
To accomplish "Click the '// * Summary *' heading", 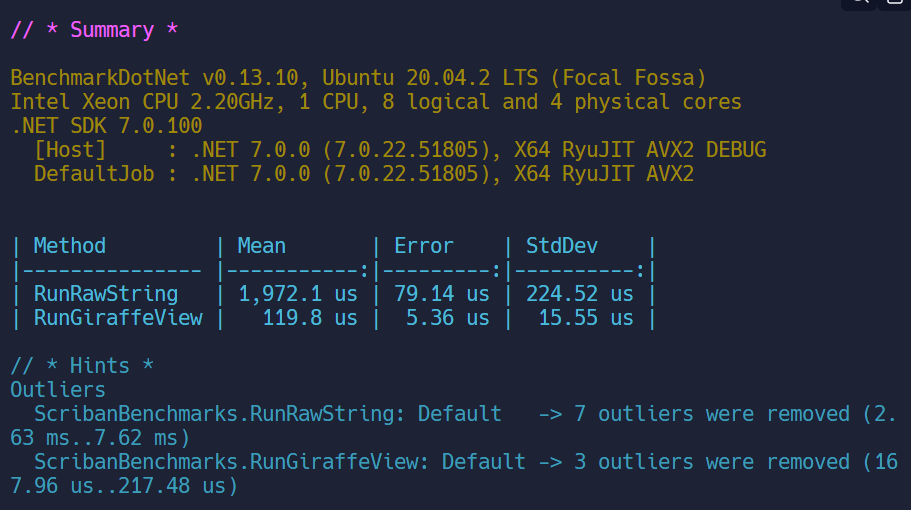I will click(94, 30).
